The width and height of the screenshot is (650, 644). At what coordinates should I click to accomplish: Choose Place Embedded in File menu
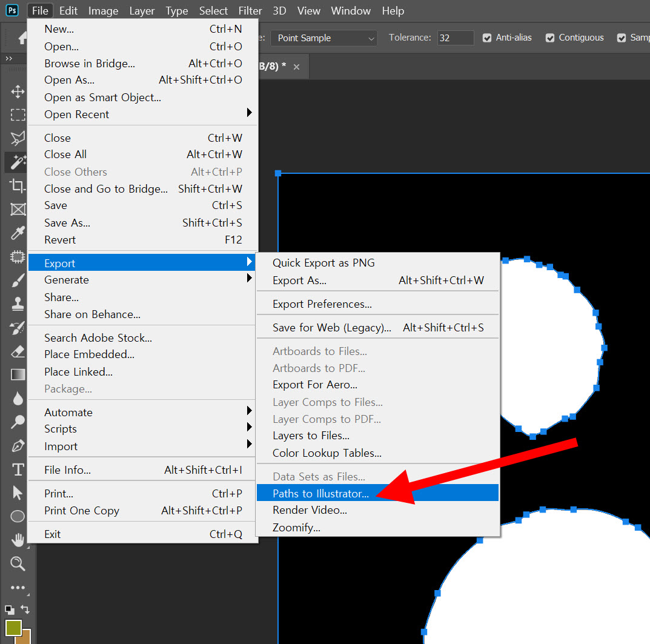[143, 354]
